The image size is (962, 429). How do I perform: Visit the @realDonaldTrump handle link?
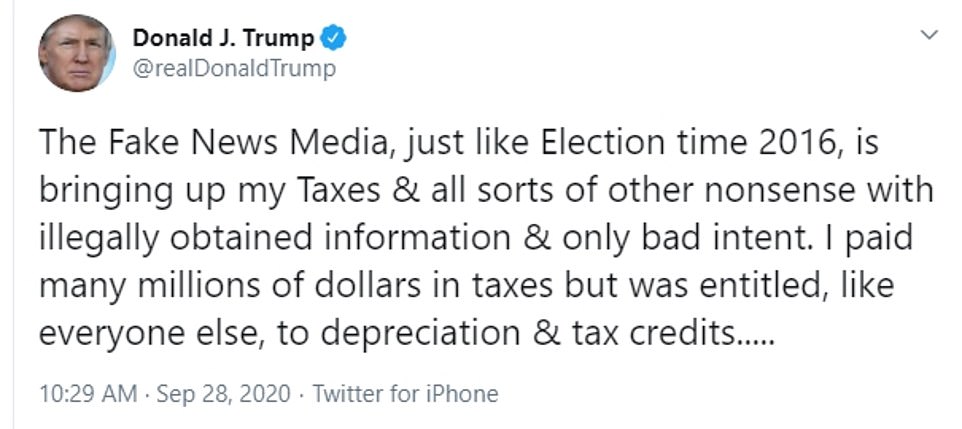234,68
